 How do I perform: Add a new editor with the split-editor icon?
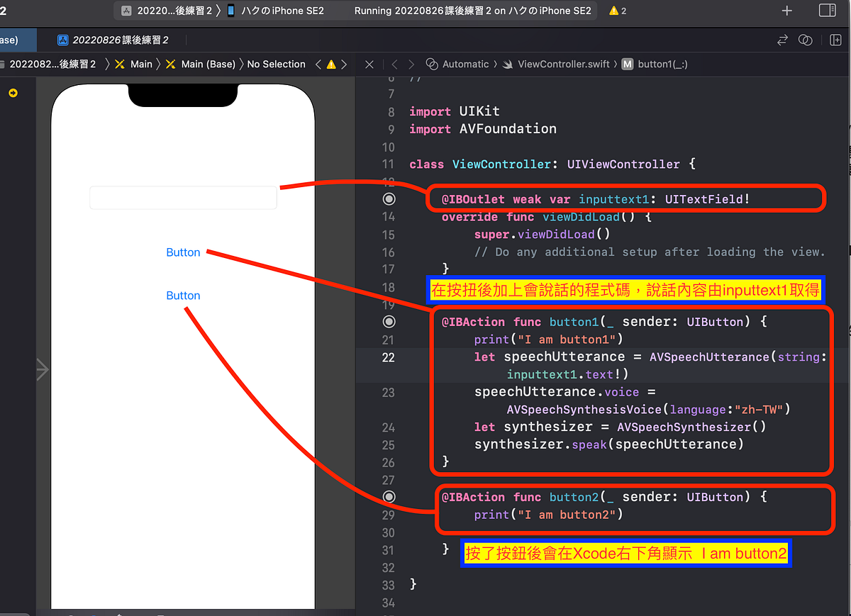coord(834,40)
